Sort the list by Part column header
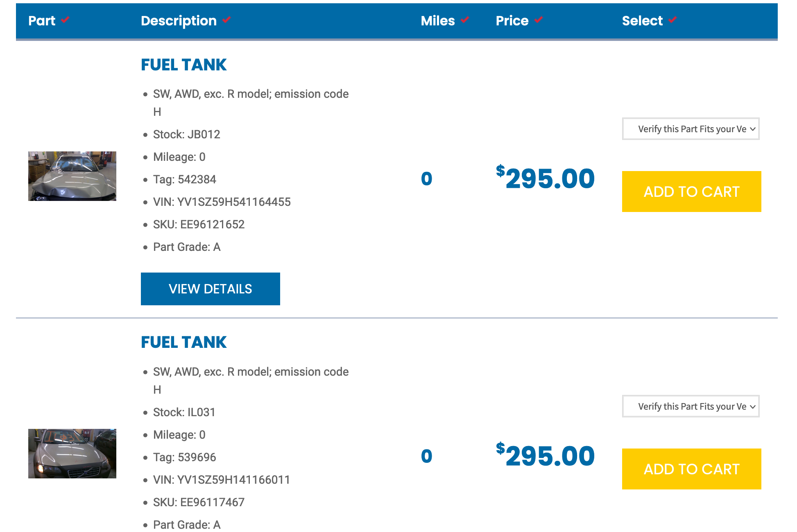The height and width of the screenshot is (532, 797). pos(42,21)
